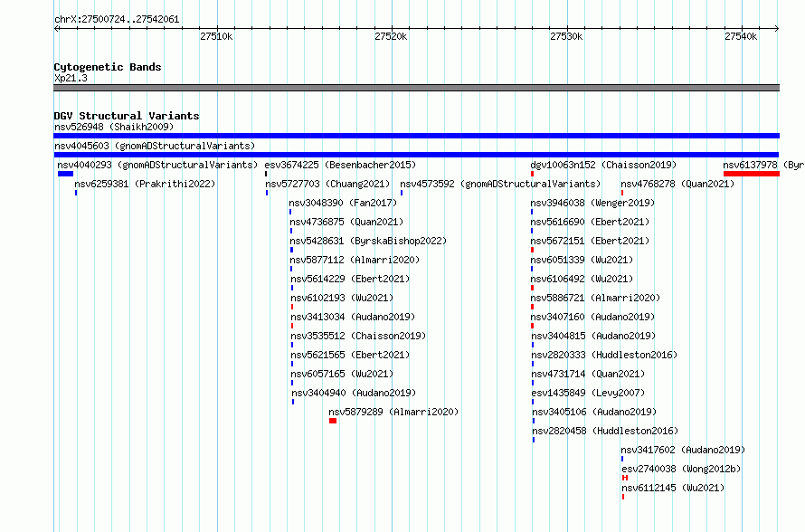The width and height of the screenshot is (805, 532).
Task: Select nsv3413034 (Audano2019) variant
Action: pos(353,317)
